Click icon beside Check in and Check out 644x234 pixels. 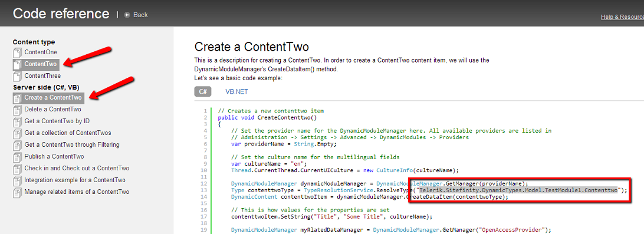click(17, 169)
